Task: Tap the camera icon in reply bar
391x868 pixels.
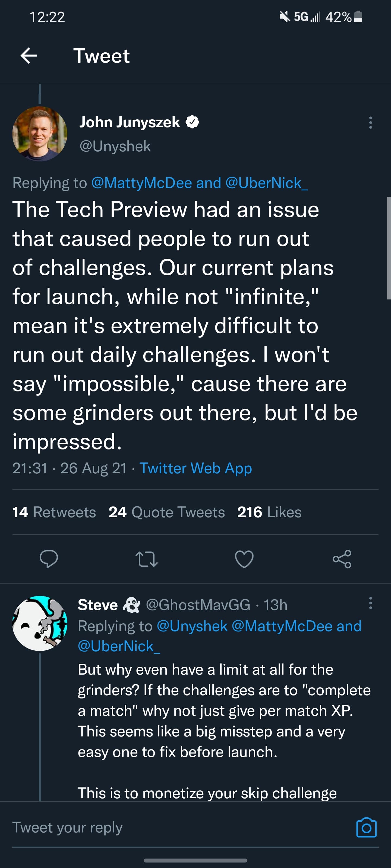Action: tap(366, 828)
